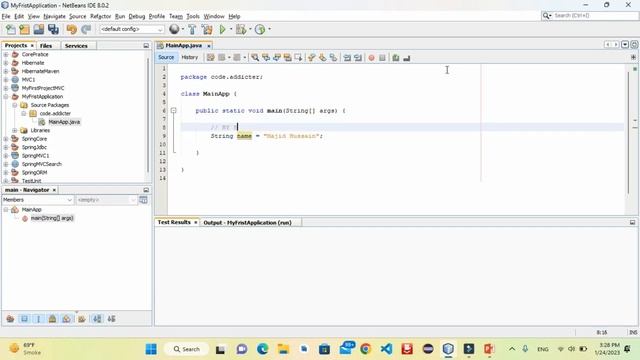Click the Find Previous Occurrence icon
Viewport: 640px width, 360px height.
(266, 58)
